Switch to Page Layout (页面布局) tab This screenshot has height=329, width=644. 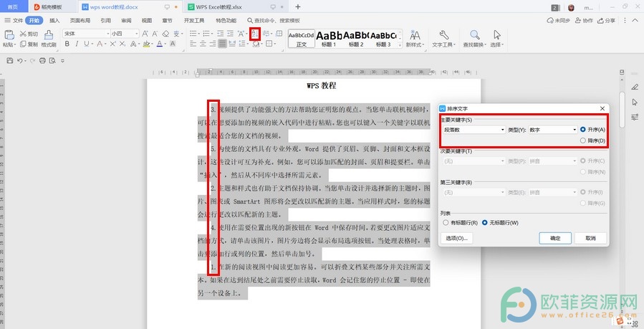[80, 21]
